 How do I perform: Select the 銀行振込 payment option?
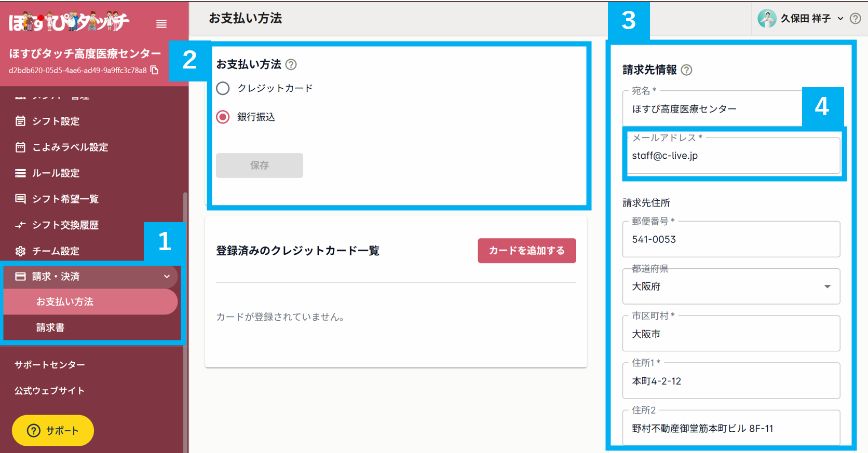click(x=223, y=117)
